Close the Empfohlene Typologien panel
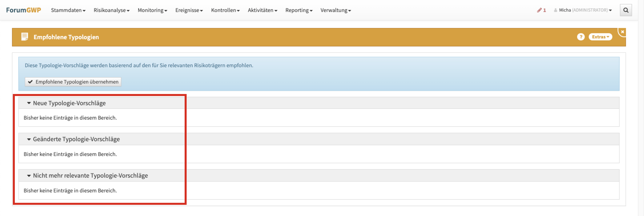 tap(622, 32)
